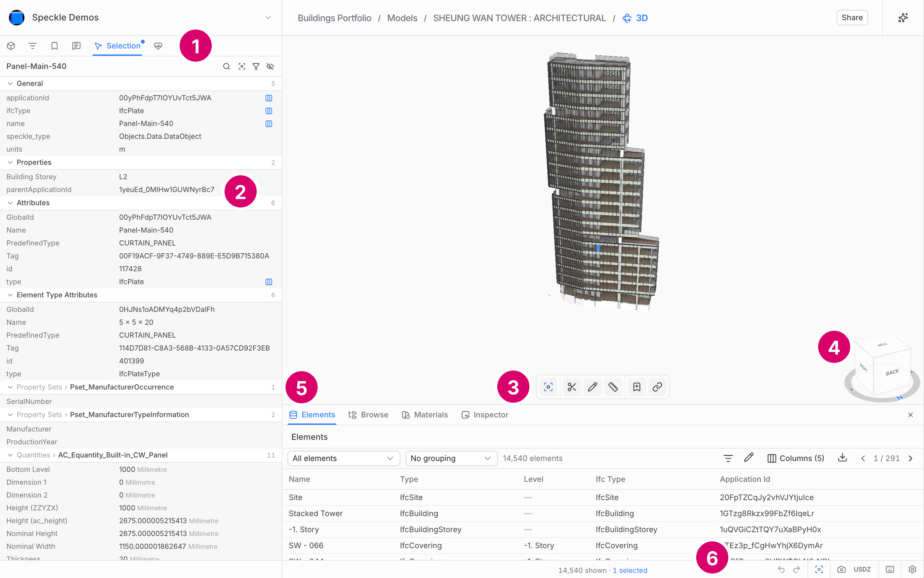Open the All elements dropdown

pyautogui.click(x=344, y=458)
